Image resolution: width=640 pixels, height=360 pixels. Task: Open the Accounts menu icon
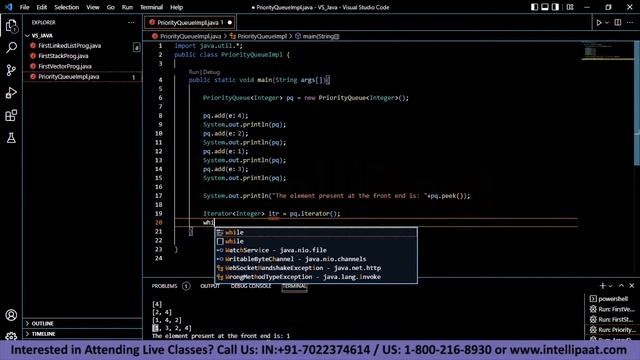point(11,315)
